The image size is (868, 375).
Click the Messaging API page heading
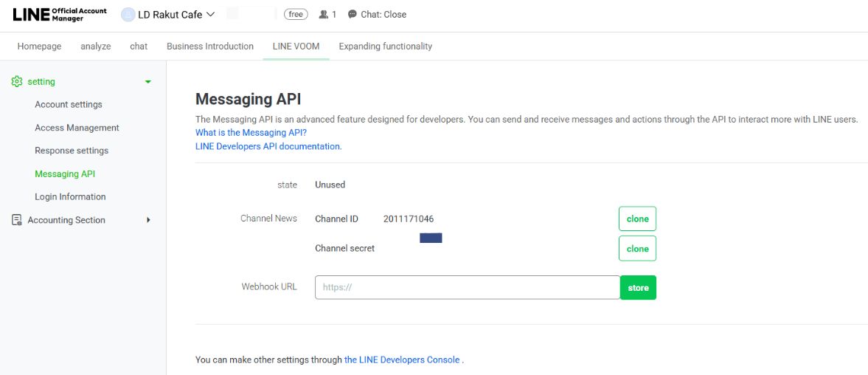click(x=248, y=100)
